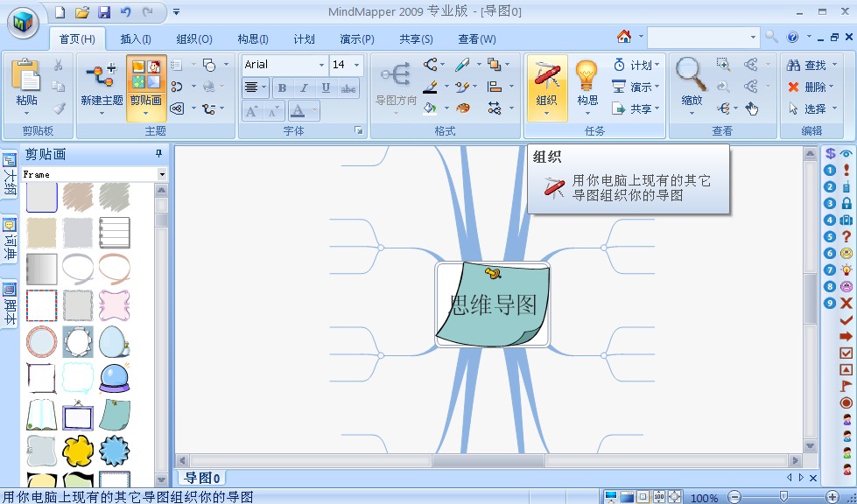Switch to the Plan (计划) ribbon tab
Viewport: 857px width, 504px height.
coord(304,39)
